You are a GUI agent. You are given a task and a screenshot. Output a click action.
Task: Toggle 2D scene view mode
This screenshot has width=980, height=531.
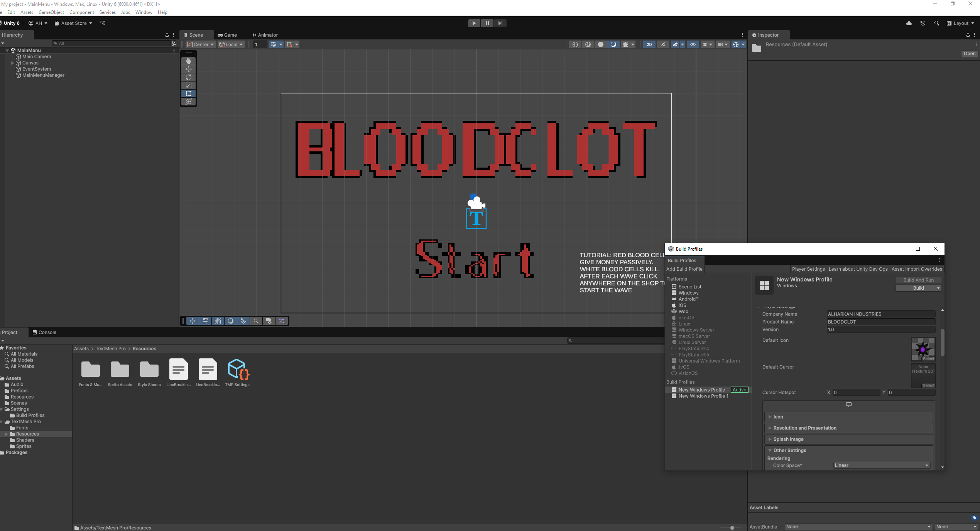point(649,44)
